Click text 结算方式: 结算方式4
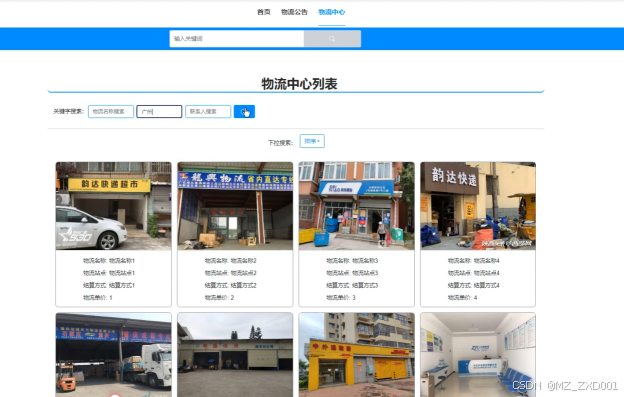 (x=474, y=285)
